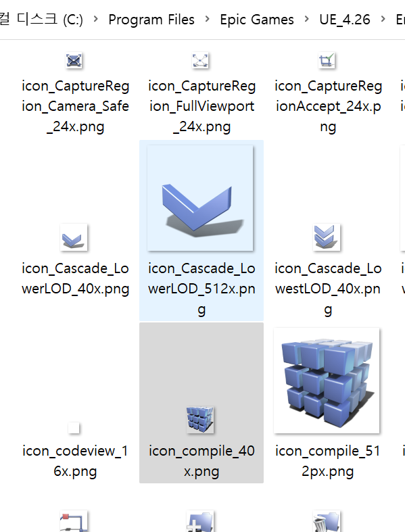The height and width of the screenshot is (532, 405).
Task: Expand the chevron after the (C:) drive
Action: pos(96,20)
